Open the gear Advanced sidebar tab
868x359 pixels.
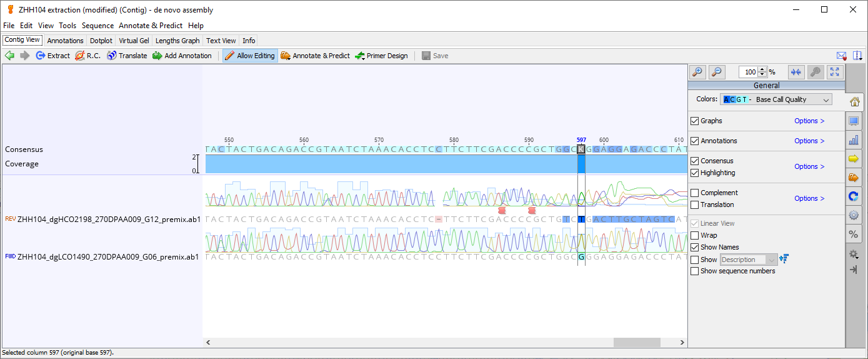854,215
